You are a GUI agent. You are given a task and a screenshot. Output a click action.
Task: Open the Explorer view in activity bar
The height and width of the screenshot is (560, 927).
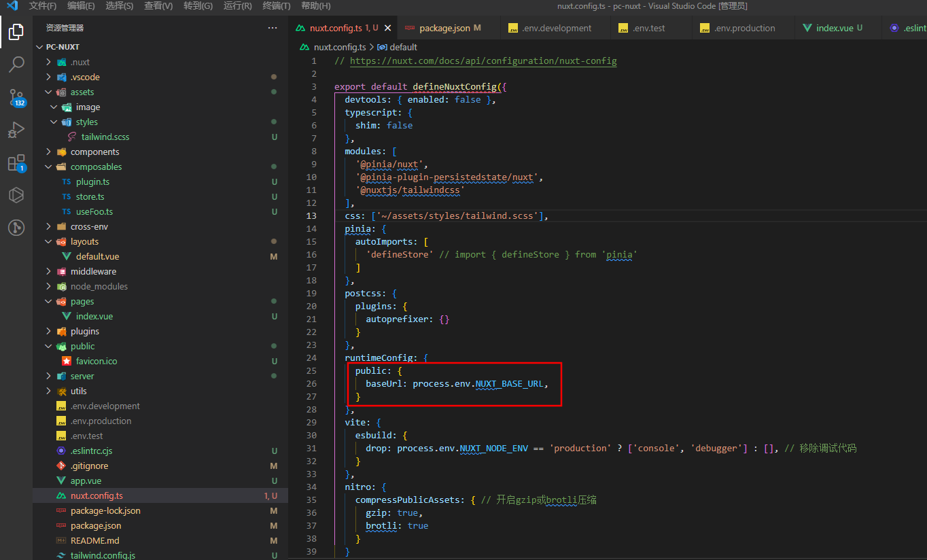[16, 31]
